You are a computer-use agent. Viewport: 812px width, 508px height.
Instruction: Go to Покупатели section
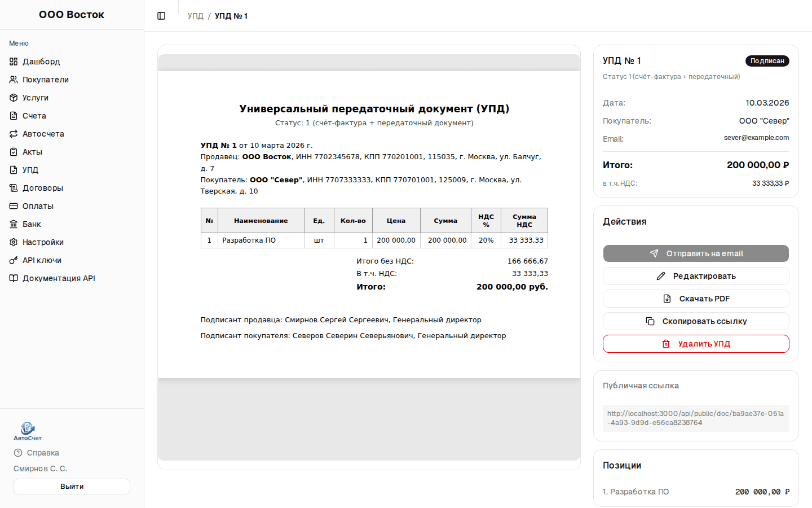point(72,80)
